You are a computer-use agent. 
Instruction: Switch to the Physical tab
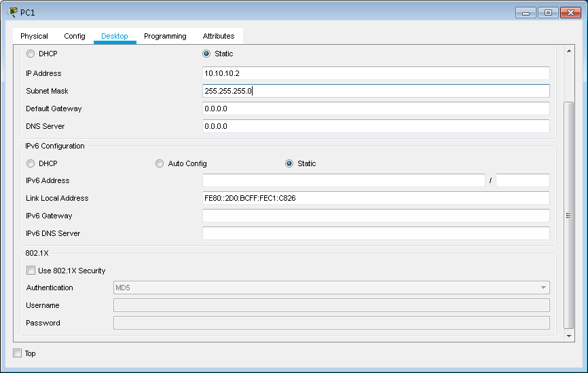34,36
